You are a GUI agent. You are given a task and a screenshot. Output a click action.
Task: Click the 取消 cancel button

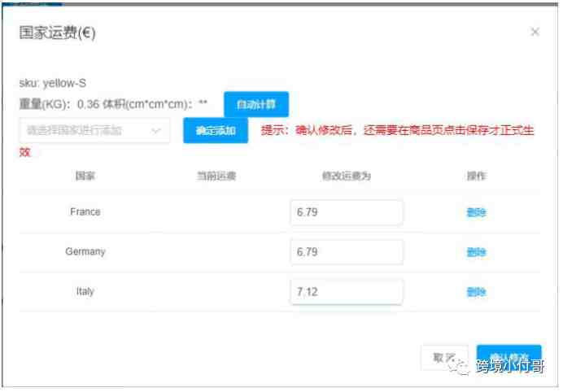[x=444, y=358]
